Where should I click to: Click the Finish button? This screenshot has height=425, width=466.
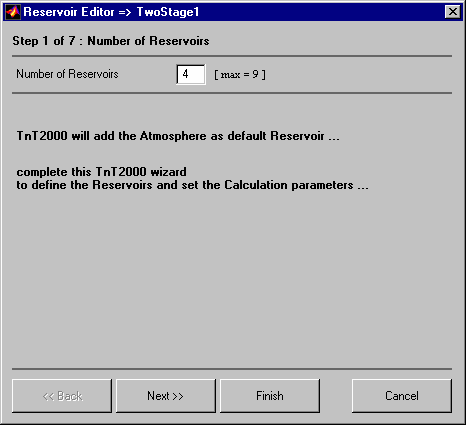tap(270, 396)
